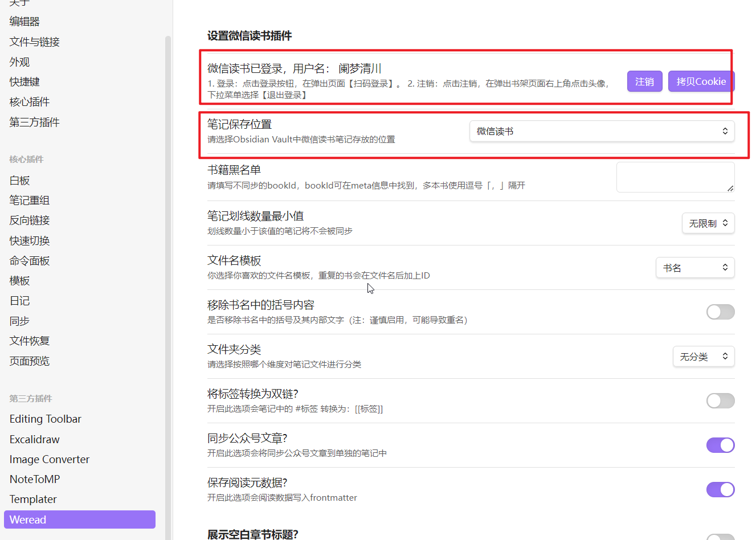Open the 笔记保存位置 dropdown showing 微信读书
This screenshot has height=540, width=756.
[x=602, y=131]
